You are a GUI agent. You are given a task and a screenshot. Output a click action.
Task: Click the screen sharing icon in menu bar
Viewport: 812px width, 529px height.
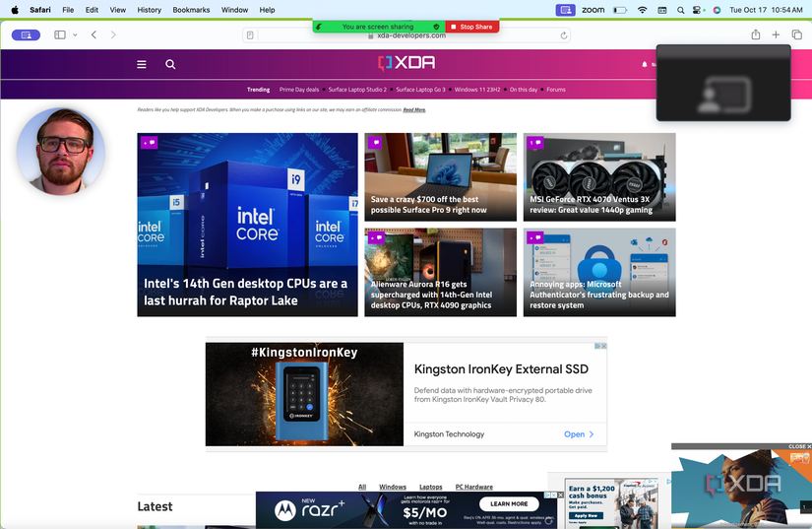pyautogui.click(x=565, y=10)
